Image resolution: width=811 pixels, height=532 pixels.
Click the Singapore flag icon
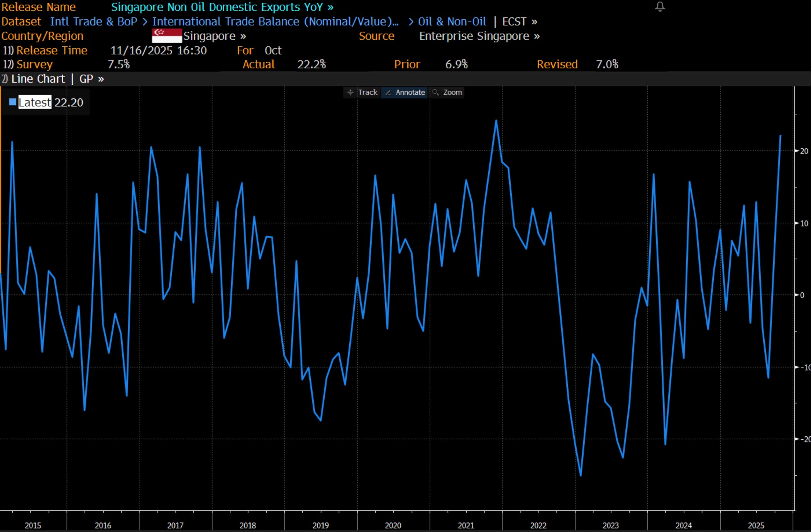[x=167, y=36]
